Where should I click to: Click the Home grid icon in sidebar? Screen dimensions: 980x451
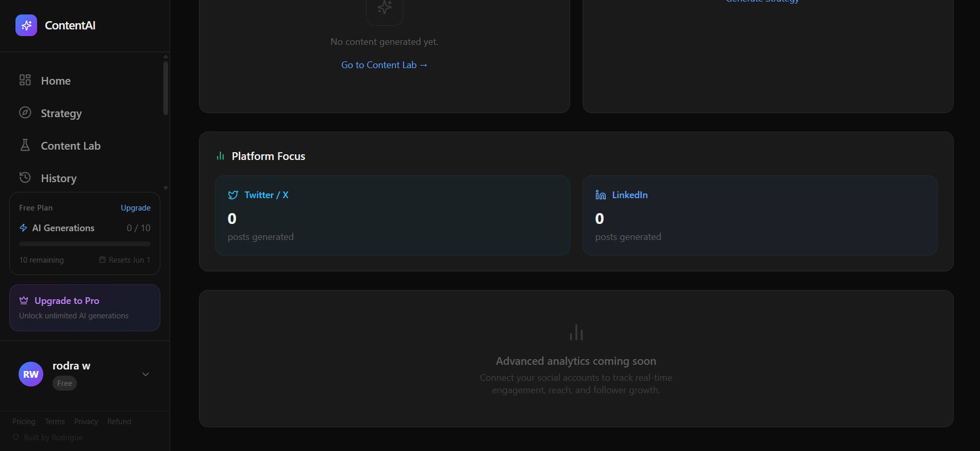[25, 80]
